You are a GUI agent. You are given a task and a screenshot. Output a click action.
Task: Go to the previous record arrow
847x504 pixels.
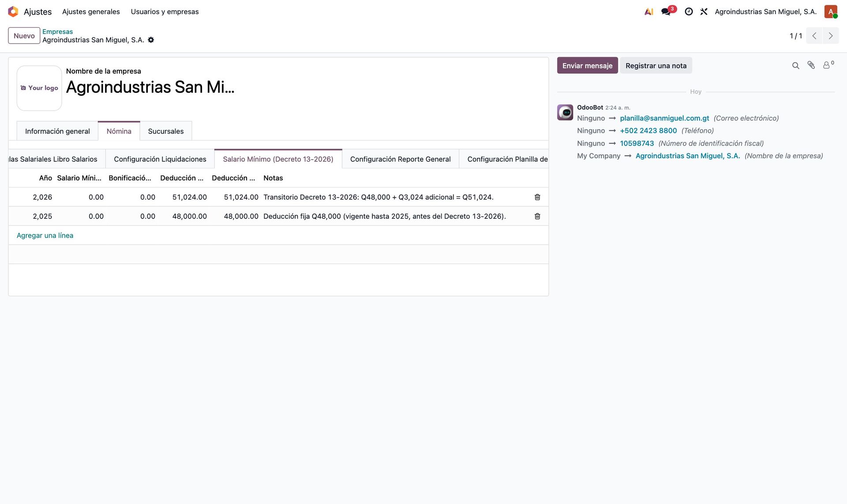click(x=814, y=36)
